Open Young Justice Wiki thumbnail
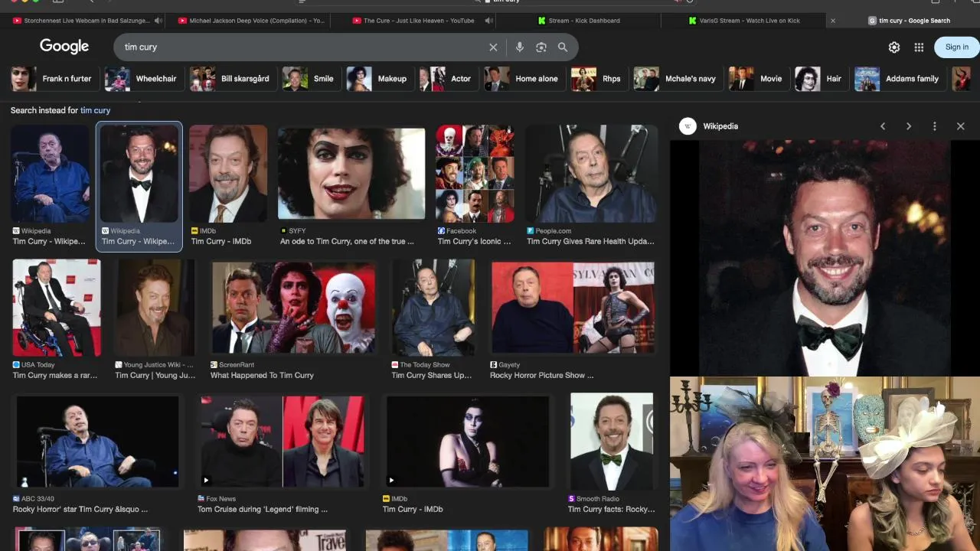Screen dimensions: 980x551 (x=155, y=308)
